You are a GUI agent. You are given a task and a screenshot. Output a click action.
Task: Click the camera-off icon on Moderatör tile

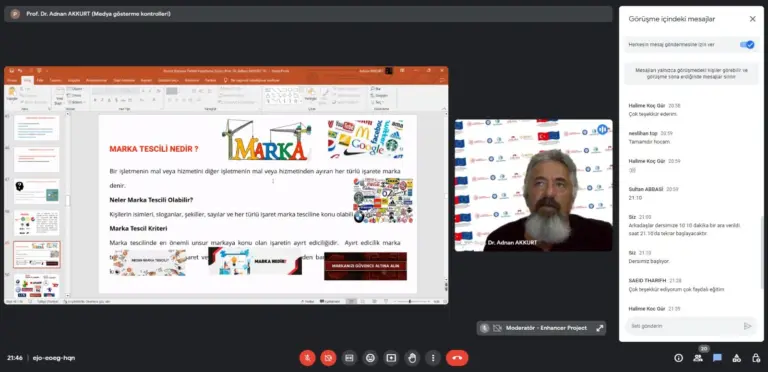(498, 328)
